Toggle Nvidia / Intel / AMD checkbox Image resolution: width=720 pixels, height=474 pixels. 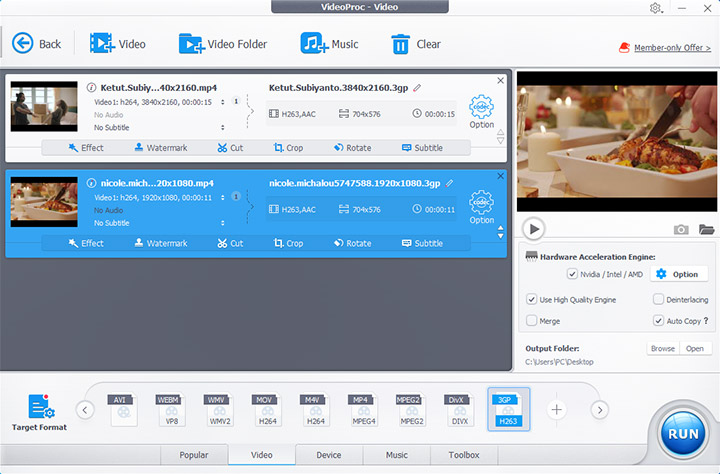572,274
